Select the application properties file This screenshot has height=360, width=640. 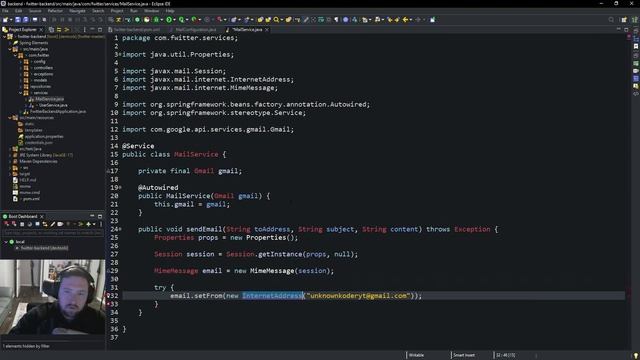44,136
